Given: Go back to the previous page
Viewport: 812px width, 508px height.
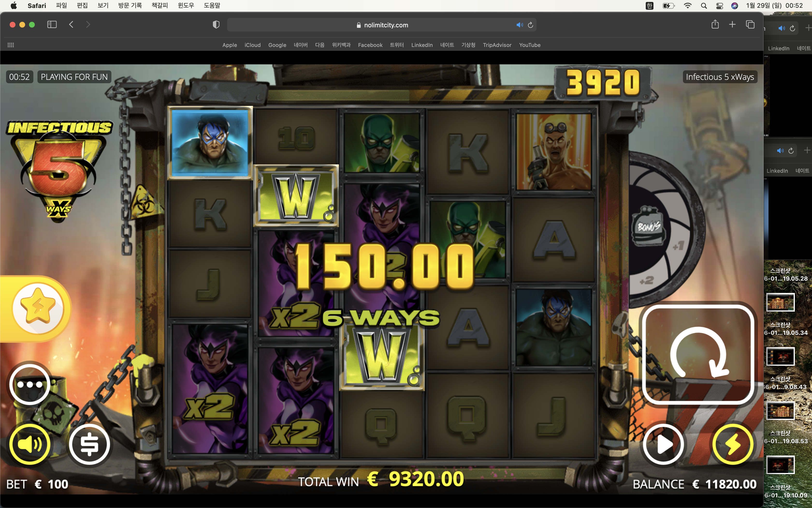Looking at the screenshot, I should coord(71,24).
